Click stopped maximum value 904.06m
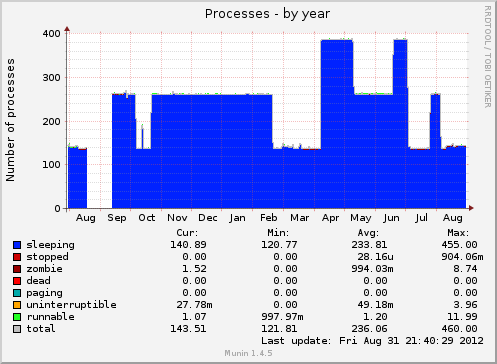 pyautogui.click(x=462, y=257)
